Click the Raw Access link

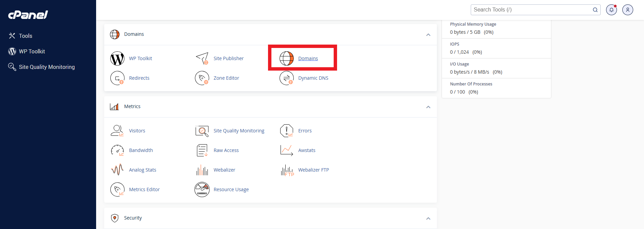[x=226, y=150]
